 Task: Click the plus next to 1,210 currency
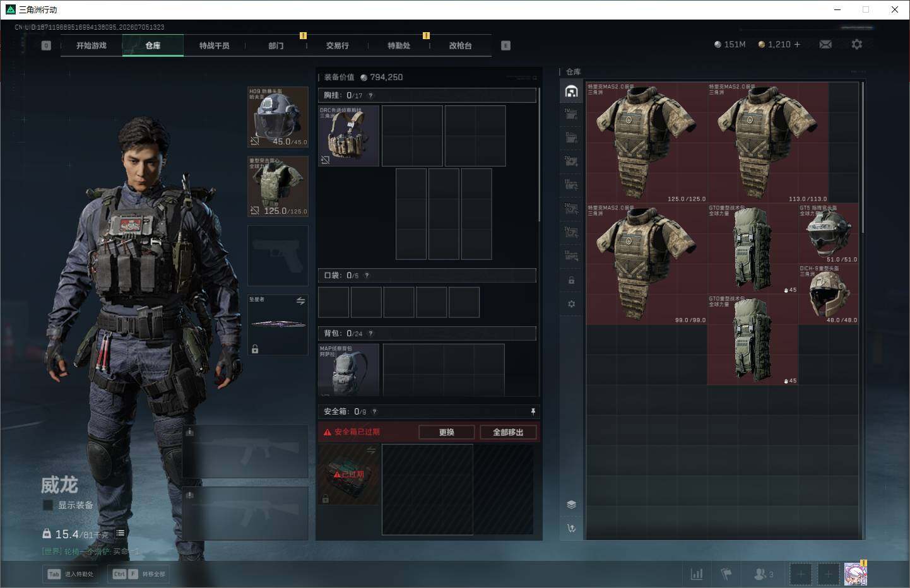point(797,44)
